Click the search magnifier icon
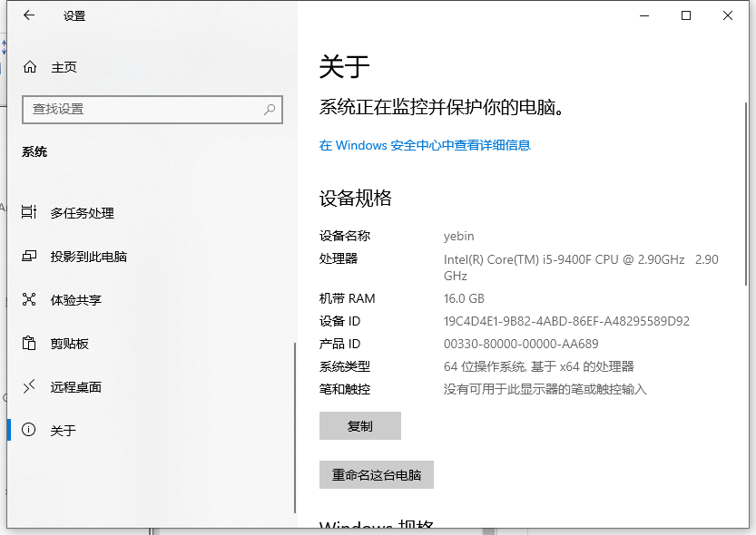 click(x=270, y=109)
